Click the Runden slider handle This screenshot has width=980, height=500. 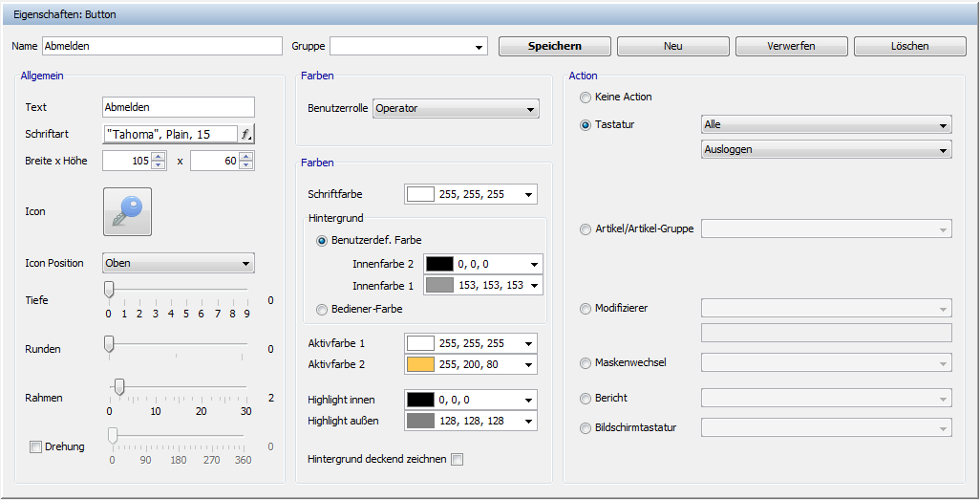[109, 344]
